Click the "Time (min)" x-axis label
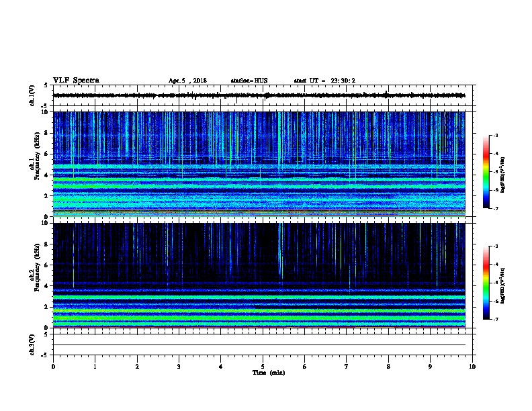Image resolution: width=532 pixels, height=411 pixels. pos(269,373)
